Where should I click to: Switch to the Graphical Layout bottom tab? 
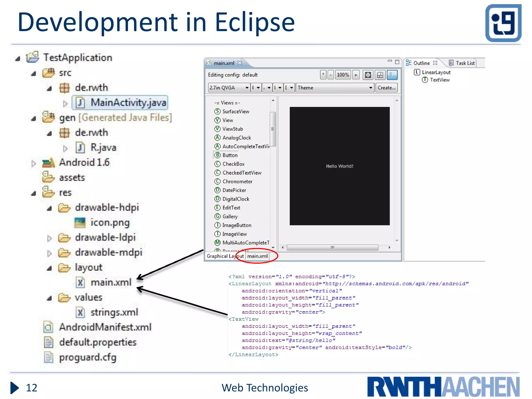pos(225,256)
